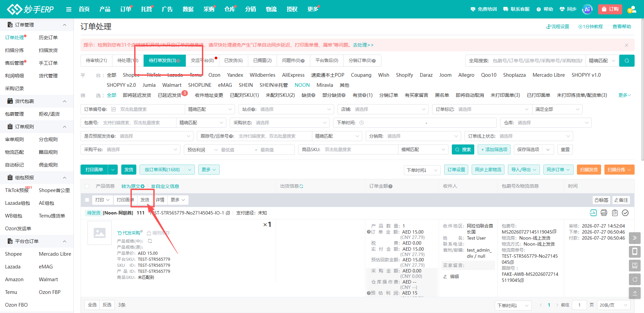Click the + 添加筛选项 button
Viewport: 644px width, 313px height.
[x=494, y=149]
